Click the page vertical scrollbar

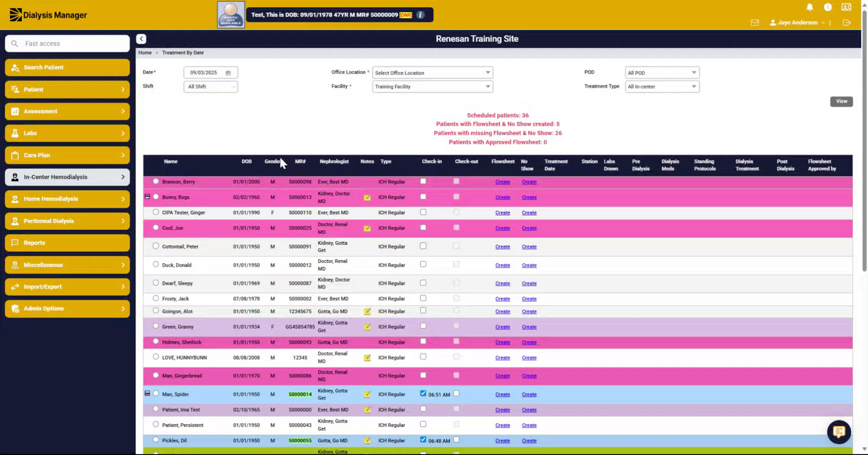pyautogui.click(x=864, y=141)
